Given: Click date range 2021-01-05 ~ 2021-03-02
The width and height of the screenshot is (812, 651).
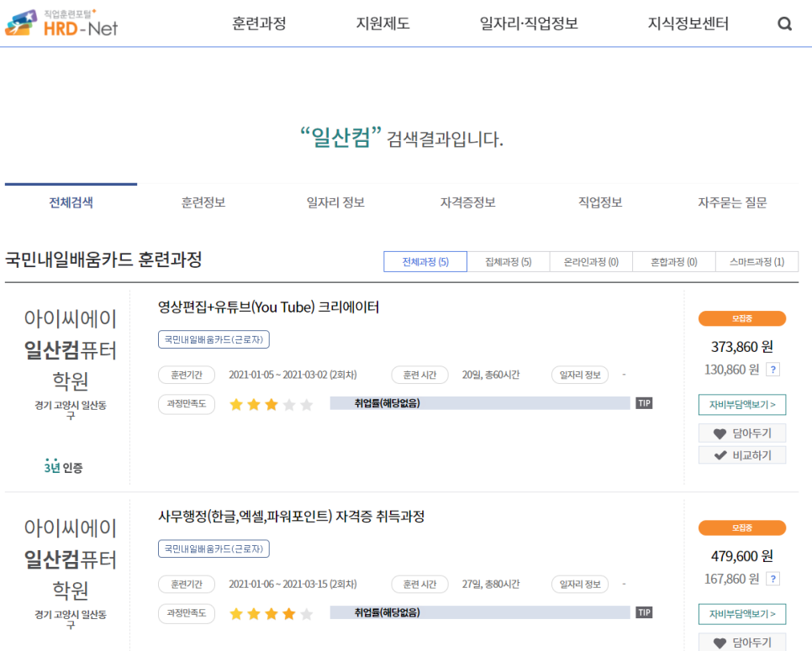Looking at the screenshot, I should [x=293, y=375].
